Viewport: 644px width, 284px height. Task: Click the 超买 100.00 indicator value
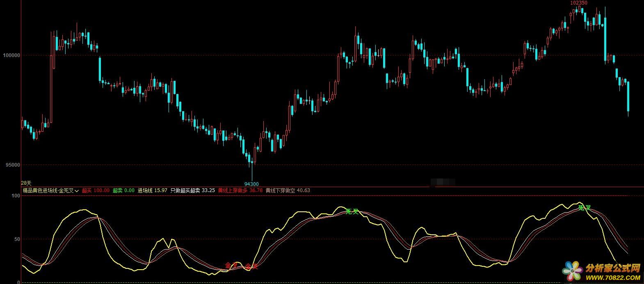click(96, 190)
